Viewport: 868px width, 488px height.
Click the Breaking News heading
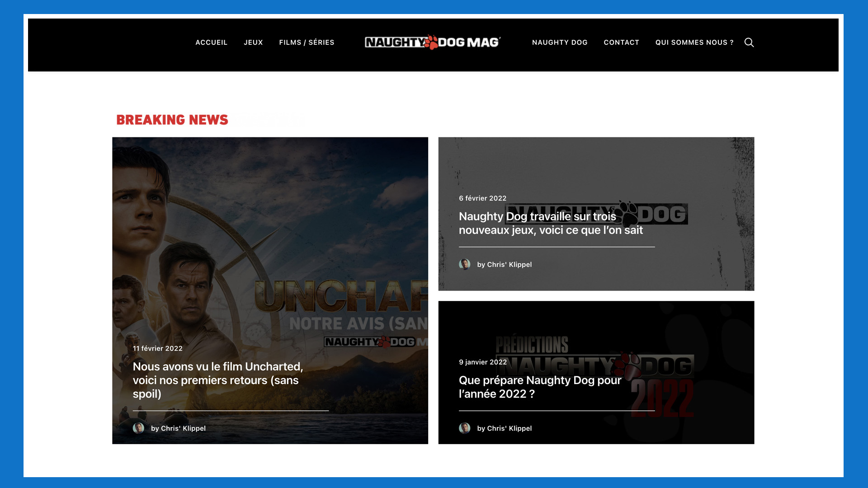point(172,120)
